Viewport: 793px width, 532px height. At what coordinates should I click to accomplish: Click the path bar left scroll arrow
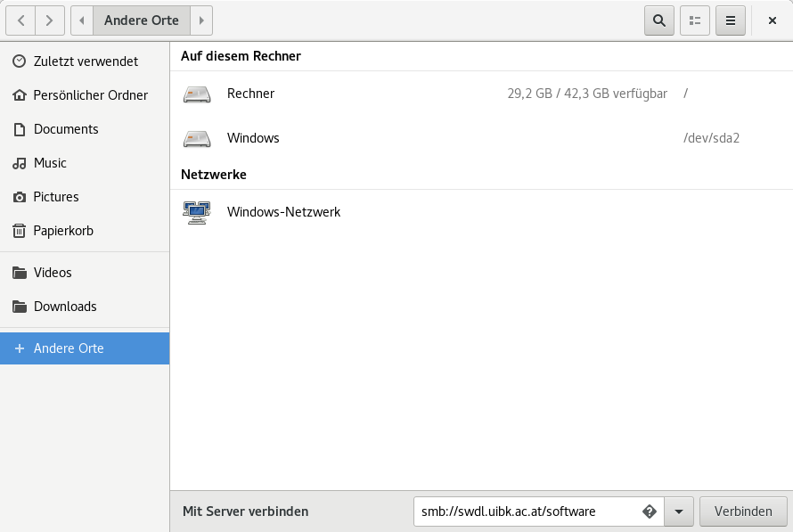pos(82,20)
